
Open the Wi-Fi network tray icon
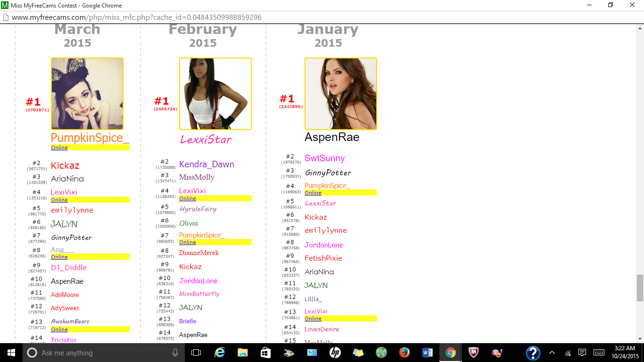click(568, 353)
